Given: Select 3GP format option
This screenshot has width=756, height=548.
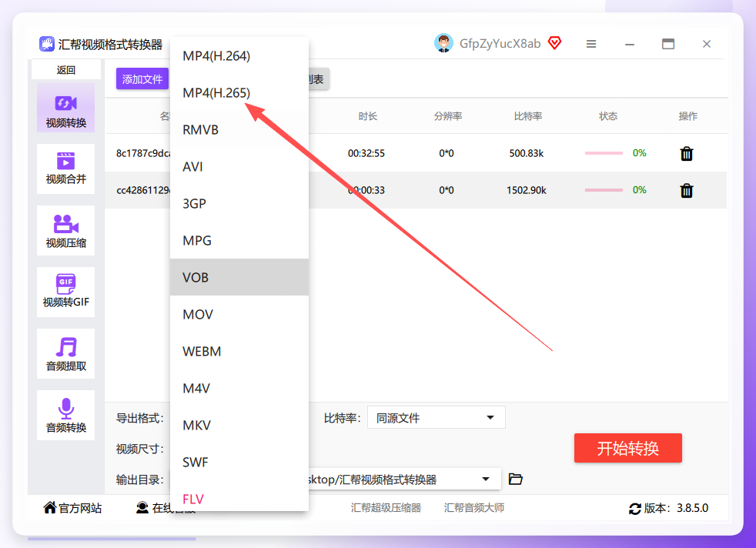Looking at the screenshot, I should pos(239,203).
